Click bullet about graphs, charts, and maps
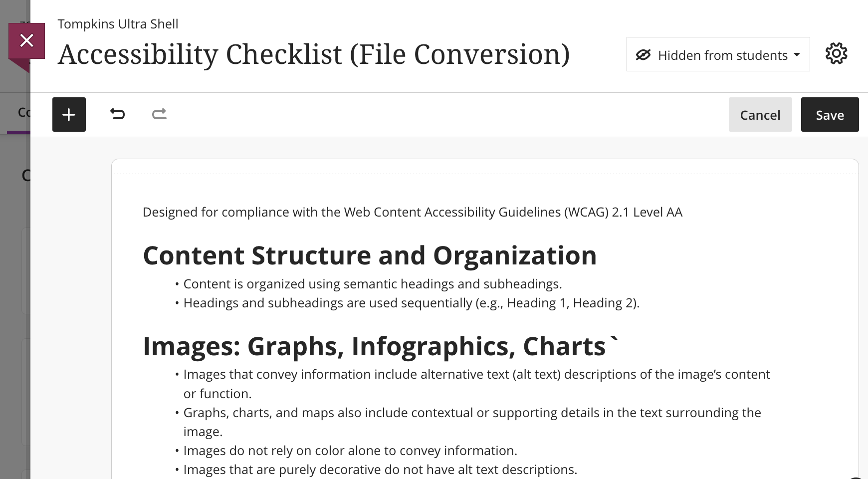The width and height of the screenshot is (868, 479). 472,422
